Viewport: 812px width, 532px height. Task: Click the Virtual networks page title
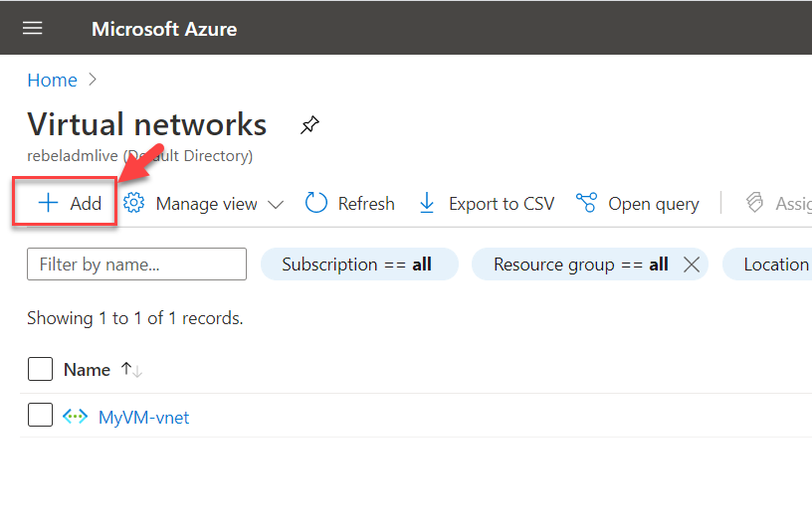[147, 124]
